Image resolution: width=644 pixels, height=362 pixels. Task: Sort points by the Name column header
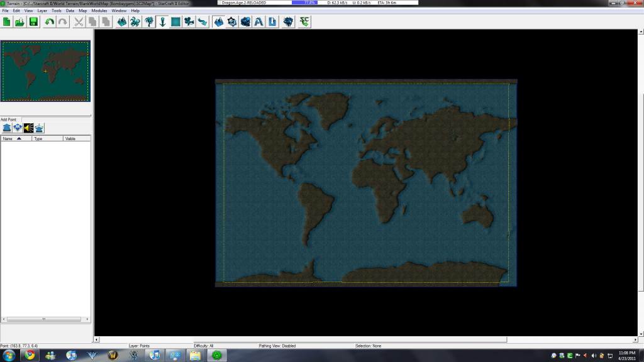click(16, 139)
